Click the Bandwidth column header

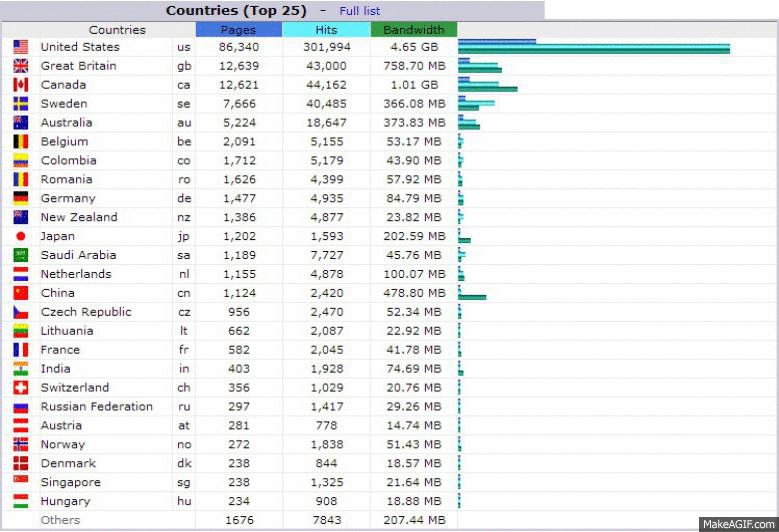(413, 30)
